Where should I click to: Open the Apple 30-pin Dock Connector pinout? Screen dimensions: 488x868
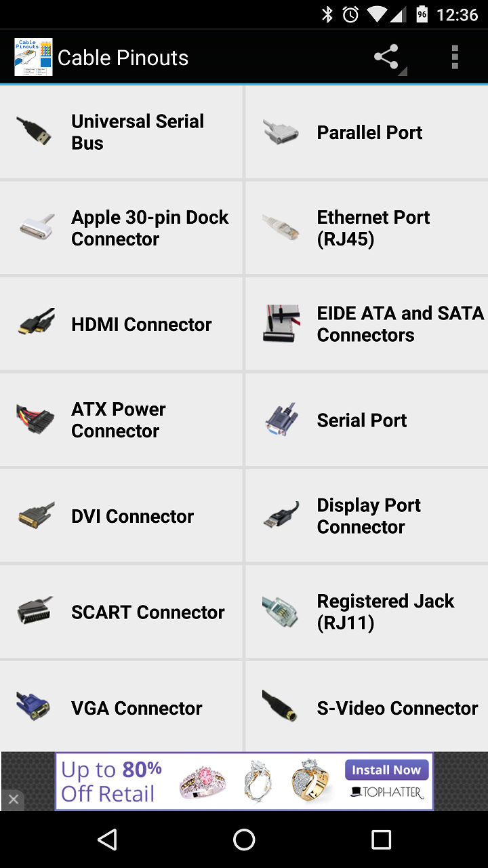coord(122,228)
